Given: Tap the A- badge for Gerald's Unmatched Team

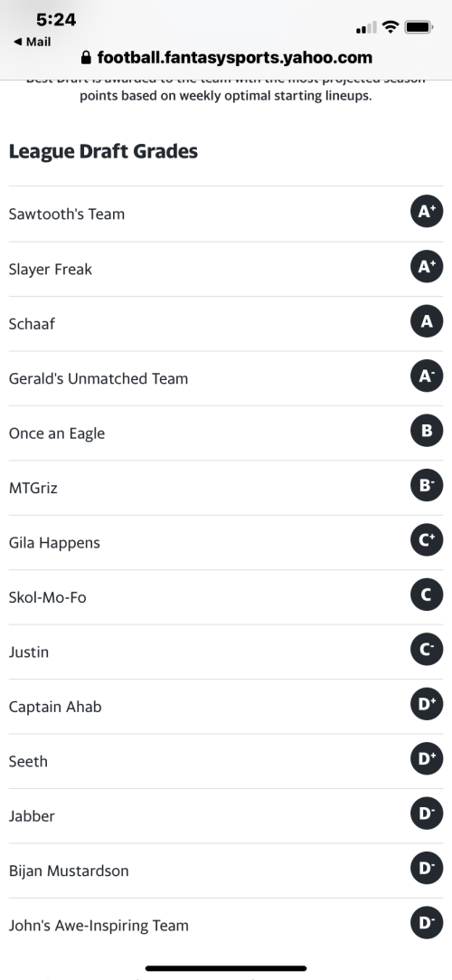Looking at the screenshot, I should pos(427,376).
